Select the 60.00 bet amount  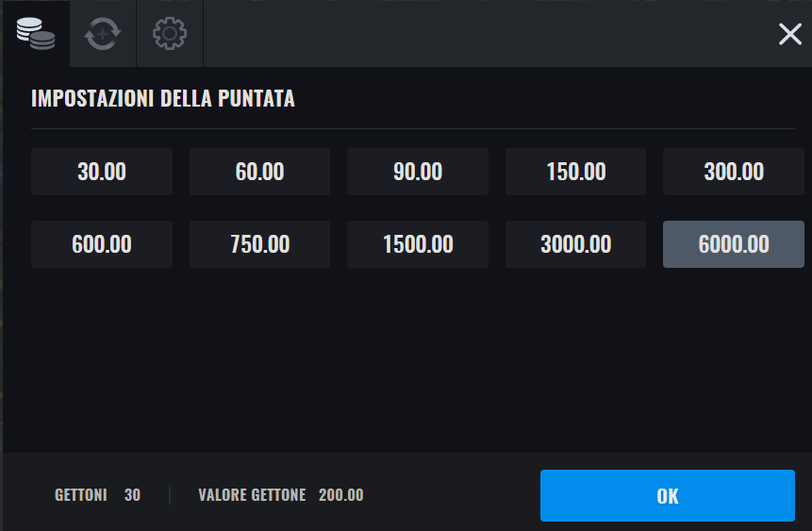(x=259, y=172)
